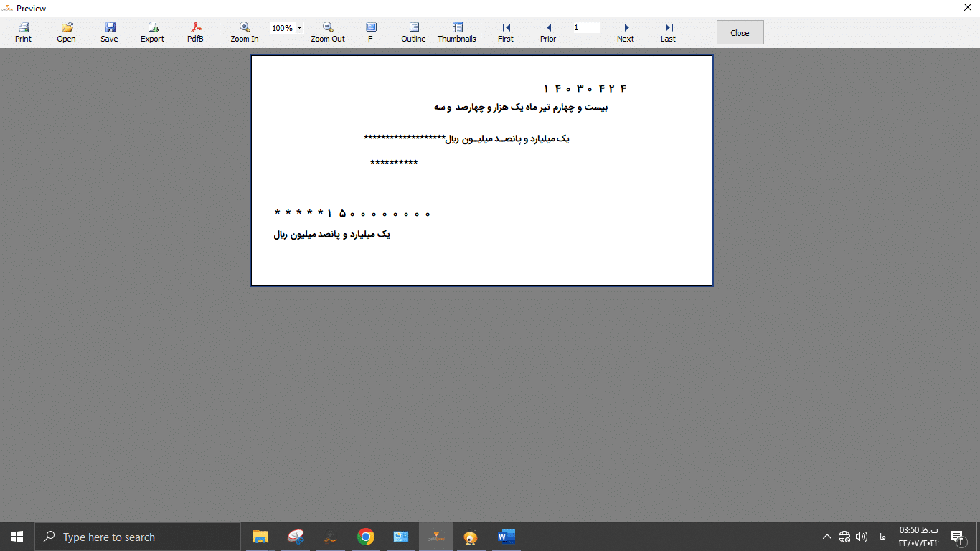This screenshot has height=551, width=980.
Task: Show hidden system tray icons
Action: (x=827, y=537)
